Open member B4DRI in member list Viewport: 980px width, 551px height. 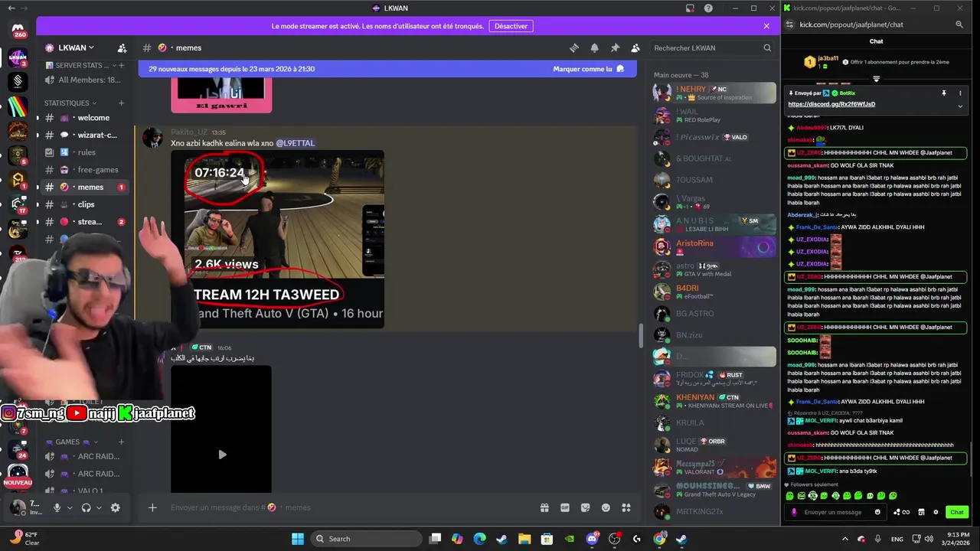coord(714,292)
